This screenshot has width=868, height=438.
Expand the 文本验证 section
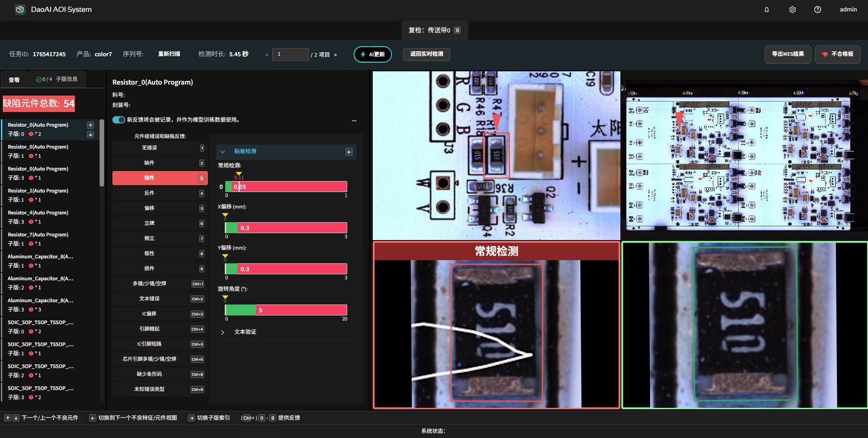point(222,332)
